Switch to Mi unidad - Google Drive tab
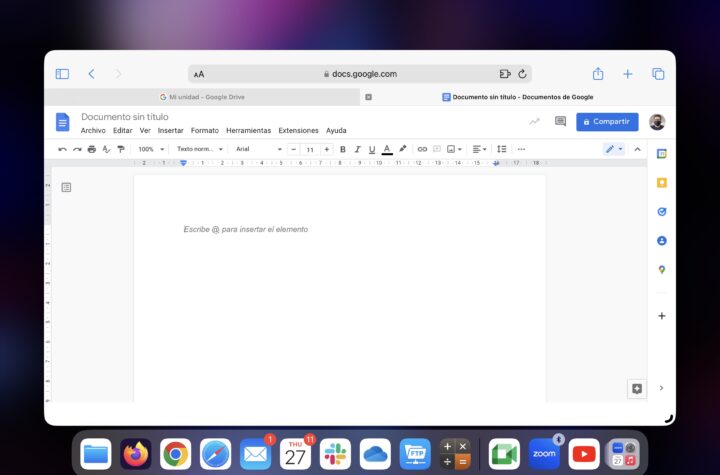Image resolution: width=720 pixels, height=475 pixels. [202, 97]
